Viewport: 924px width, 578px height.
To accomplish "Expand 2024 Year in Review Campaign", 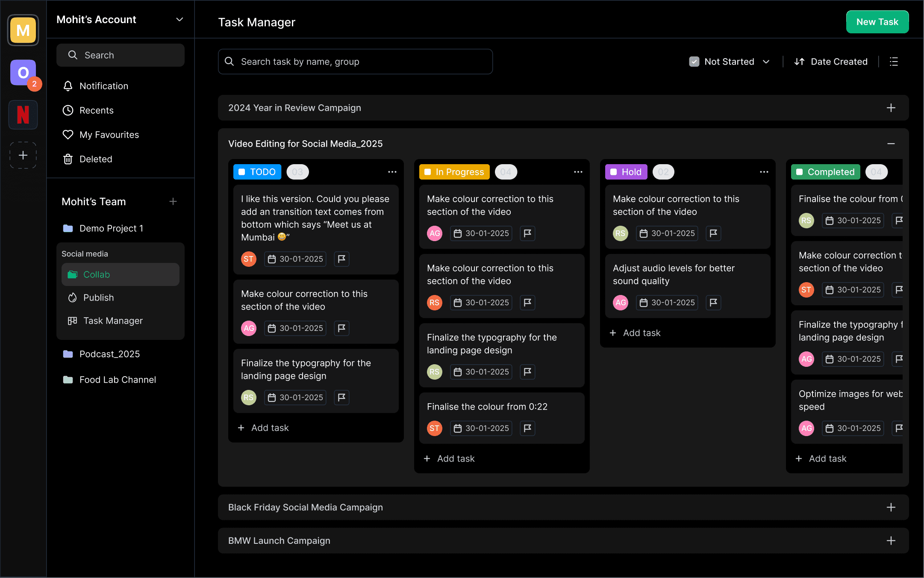I will click(x=891, y=108).
